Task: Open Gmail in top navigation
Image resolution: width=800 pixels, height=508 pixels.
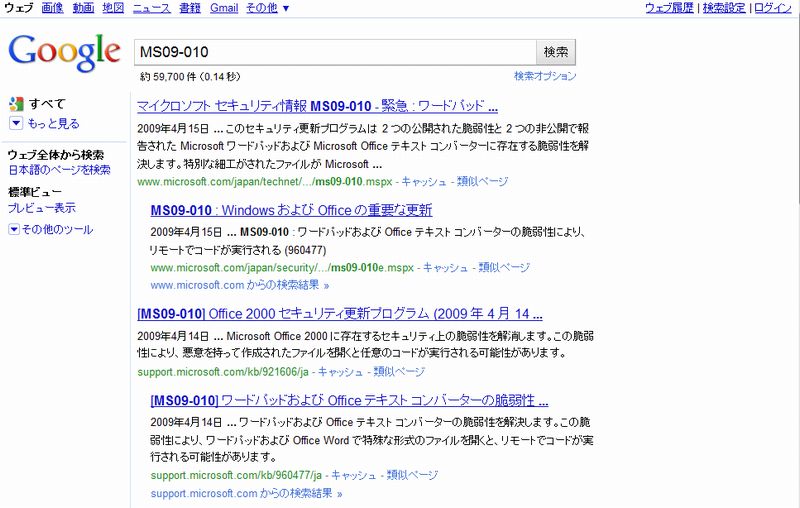Action: 224,8
